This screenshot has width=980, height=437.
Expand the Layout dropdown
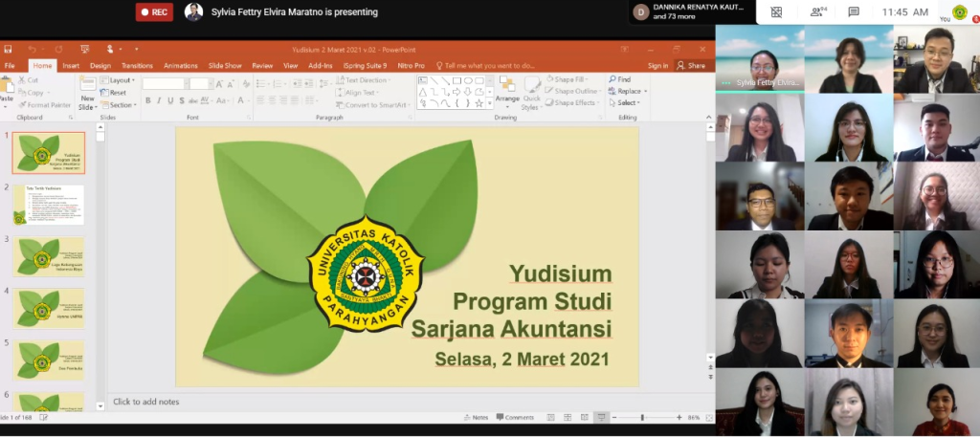pyautogui.click(x=120, y=80)
